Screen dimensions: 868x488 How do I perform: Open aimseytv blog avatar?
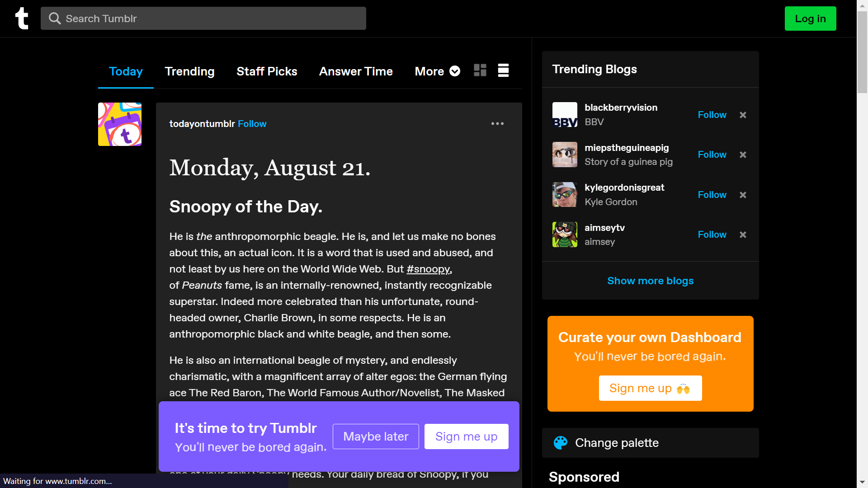(x=565, y=235)
